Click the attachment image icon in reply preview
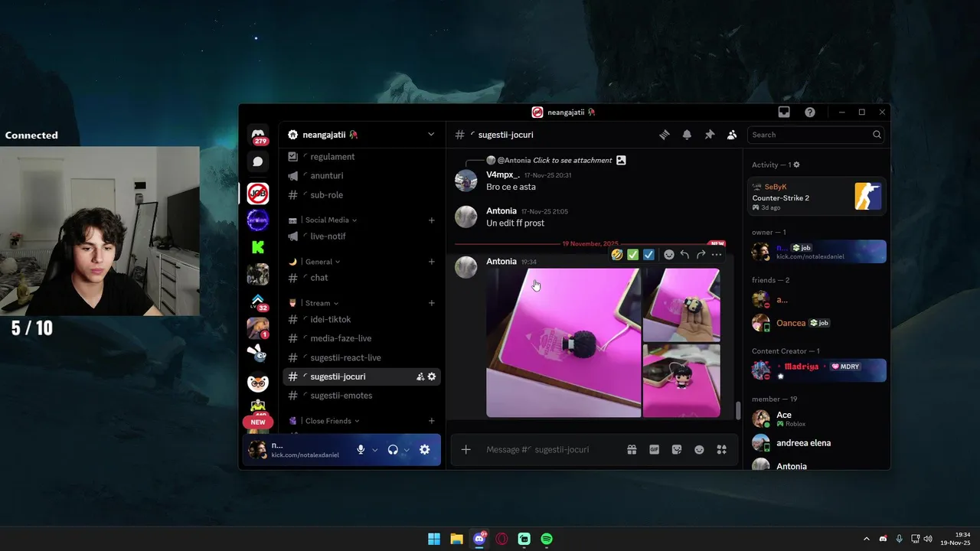Screen dimensions: 980x551 621,161
